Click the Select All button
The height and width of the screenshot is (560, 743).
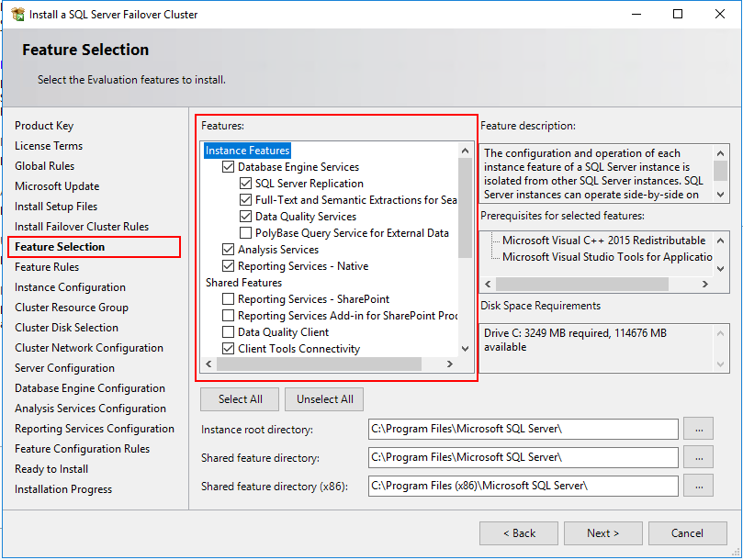pos(240,399)
